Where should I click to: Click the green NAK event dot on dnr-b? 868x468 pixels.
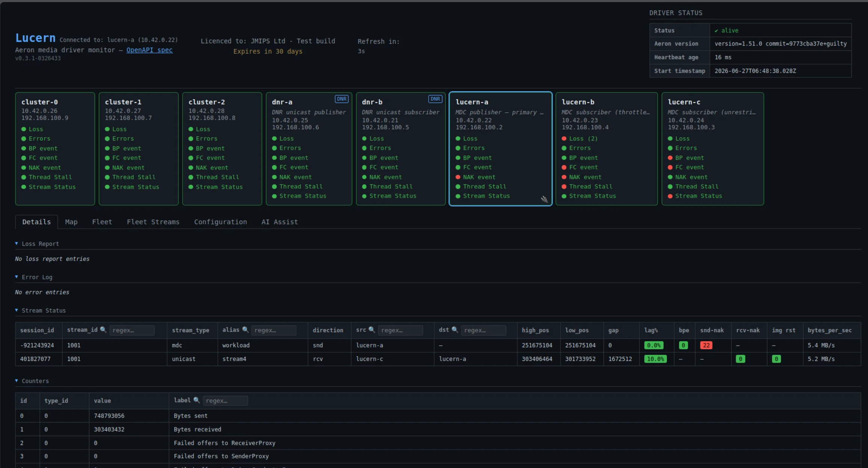[364, 177]
